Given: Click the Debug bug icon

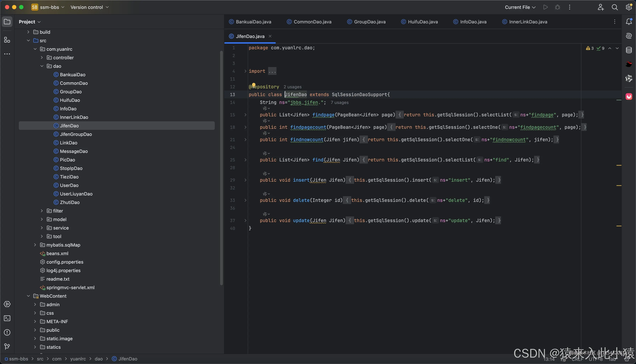Looking at the screenshot, I should click(557, 7).
